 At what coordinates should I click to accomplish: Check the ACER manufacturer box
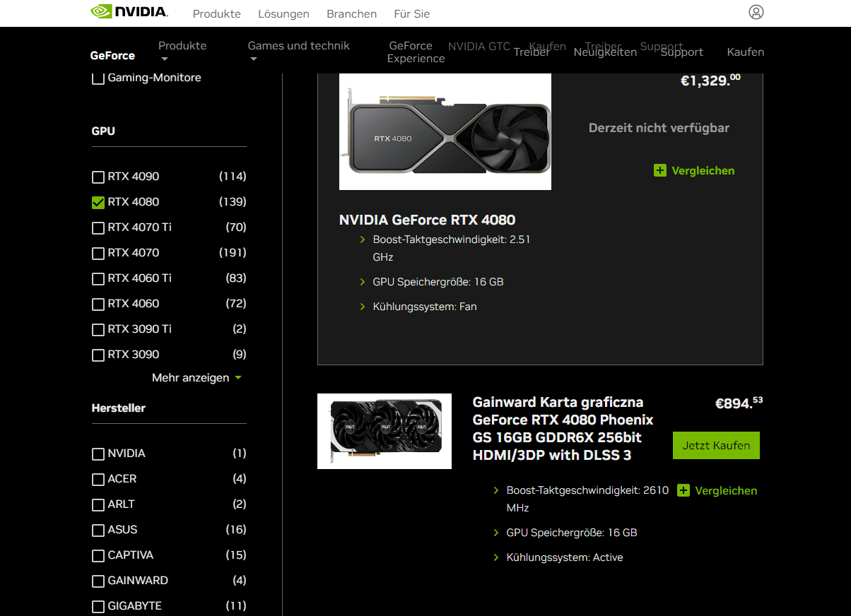click(98, 479)
